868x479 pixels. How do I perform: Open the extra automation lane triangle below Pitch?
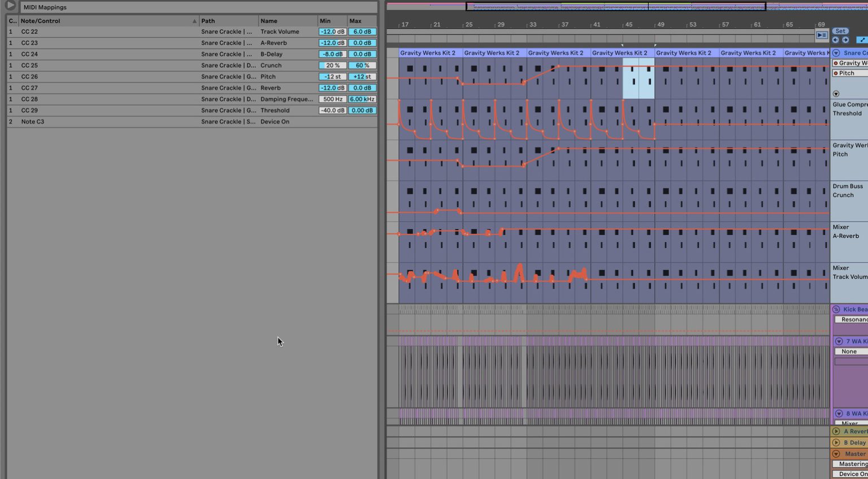coord(836,93)
